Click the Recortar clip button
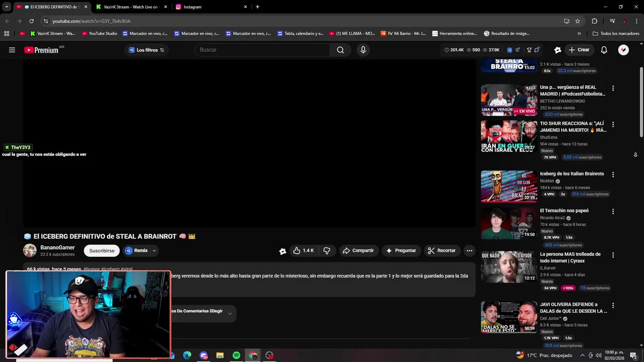644x362 pixels. 441,250
